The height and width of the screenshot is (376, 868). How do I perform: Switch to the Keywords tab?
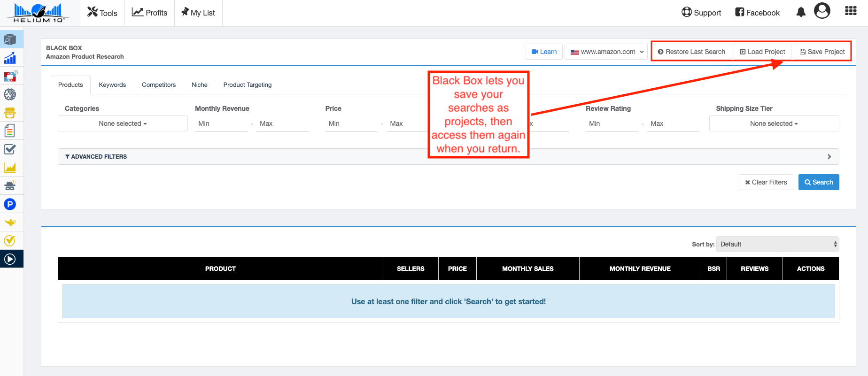(x=112, y=85)
